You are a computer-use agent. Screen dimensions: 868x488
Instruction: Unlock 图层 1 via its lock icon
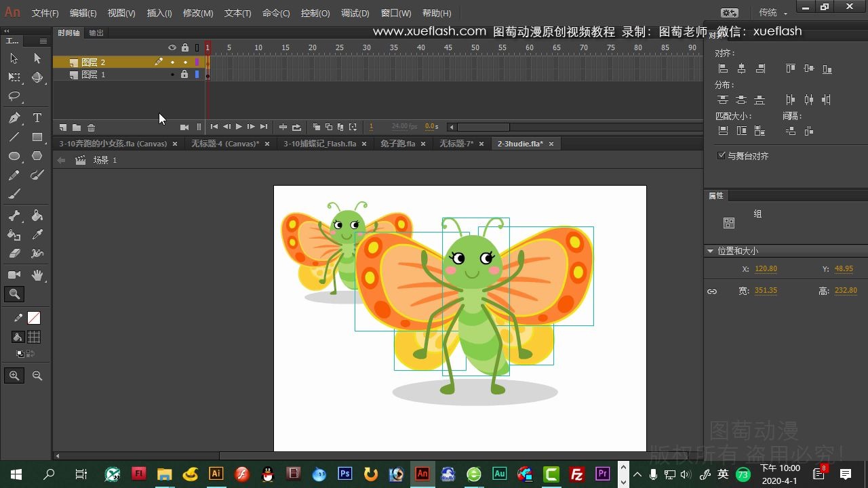coord(184,75)
